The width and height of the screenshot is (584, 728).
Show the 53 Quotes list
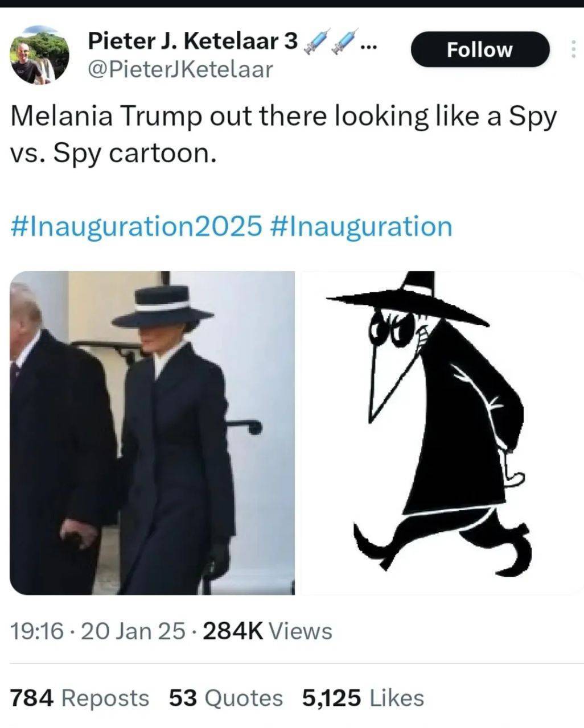point(225,698)
